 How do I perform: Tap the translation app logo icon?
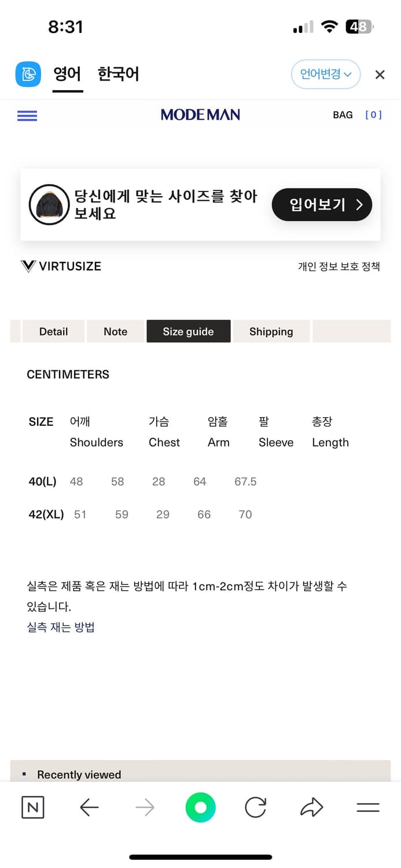pyautogui.click(x=28, y=74)
